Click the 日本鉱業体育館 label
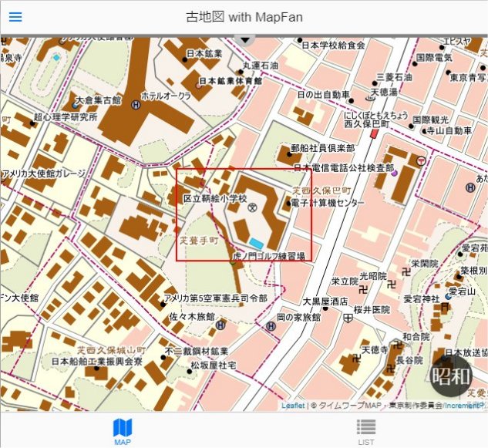Viewport: 488px width, 448px height. [231, 81]
